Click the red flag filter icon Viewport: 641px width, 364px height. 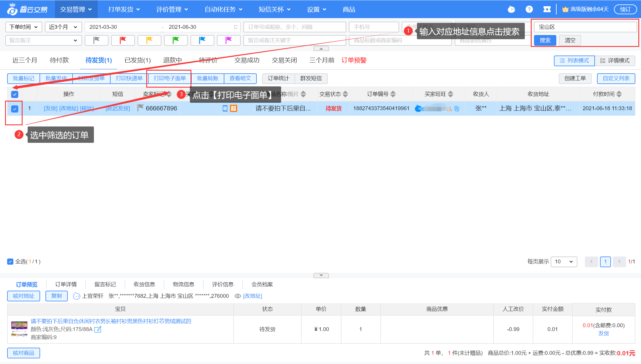(123, 40)
